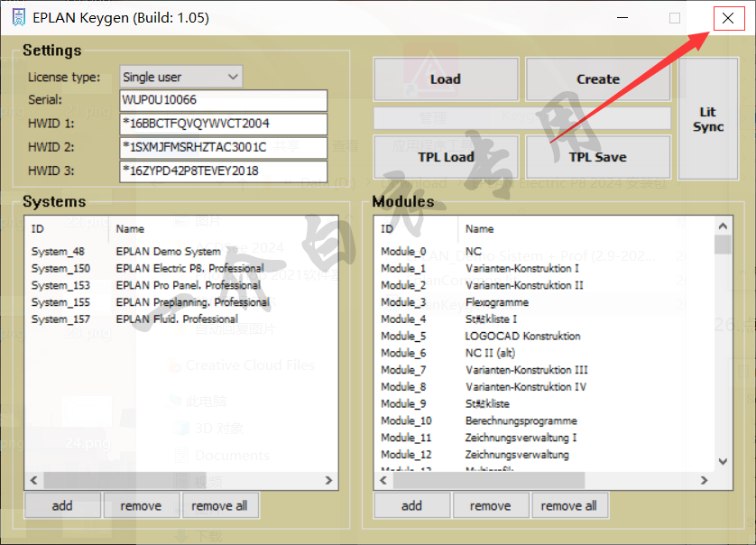Open the License type dropdown
The width and height of the screenshot is (756, 545).
[180, 77]
